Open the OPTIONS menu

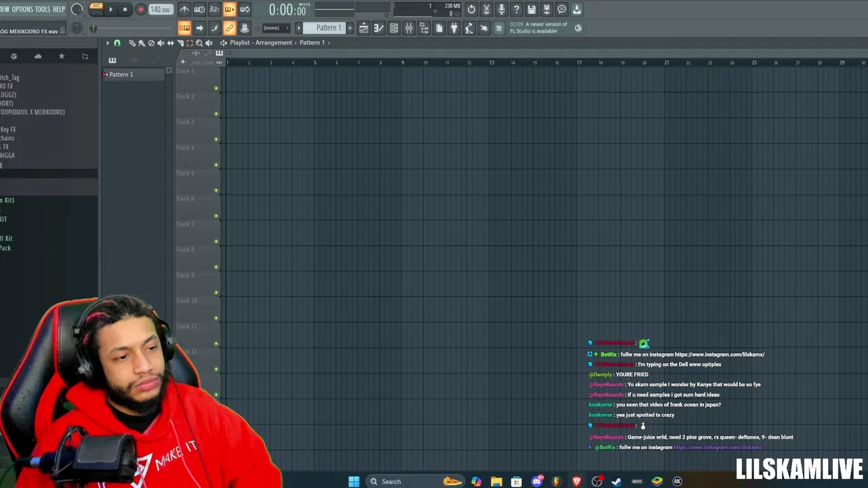coord(22,9)
